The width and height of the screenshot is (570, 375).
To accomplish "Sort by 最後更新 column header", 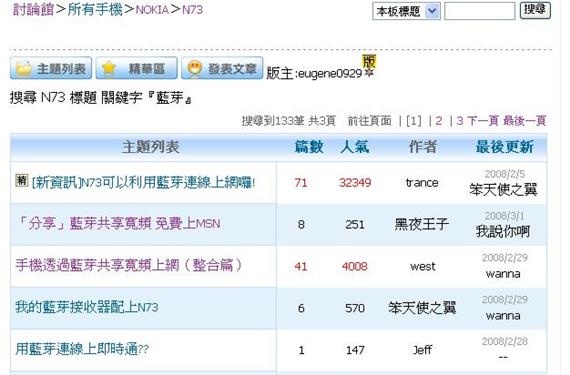I will [x=505, y=147].
